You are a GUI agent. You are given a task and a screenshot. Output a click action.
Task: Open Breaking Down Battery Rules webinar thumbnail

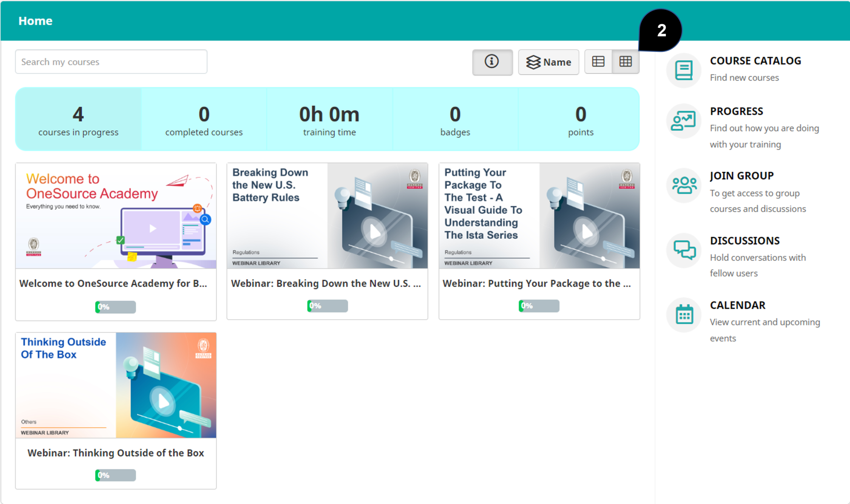[327, 215]
